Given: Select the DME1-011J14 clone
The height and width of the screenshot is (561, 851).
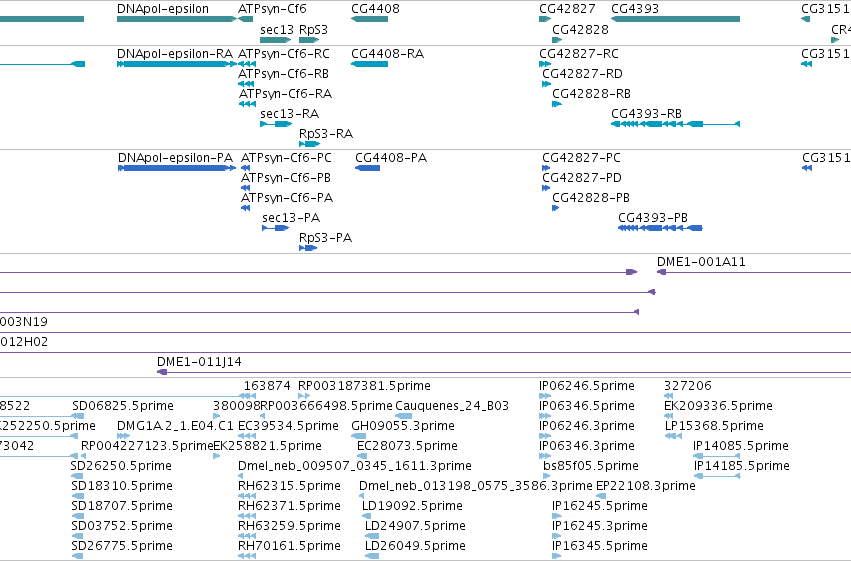Looking at the screenshot, I should pos(504,372).
